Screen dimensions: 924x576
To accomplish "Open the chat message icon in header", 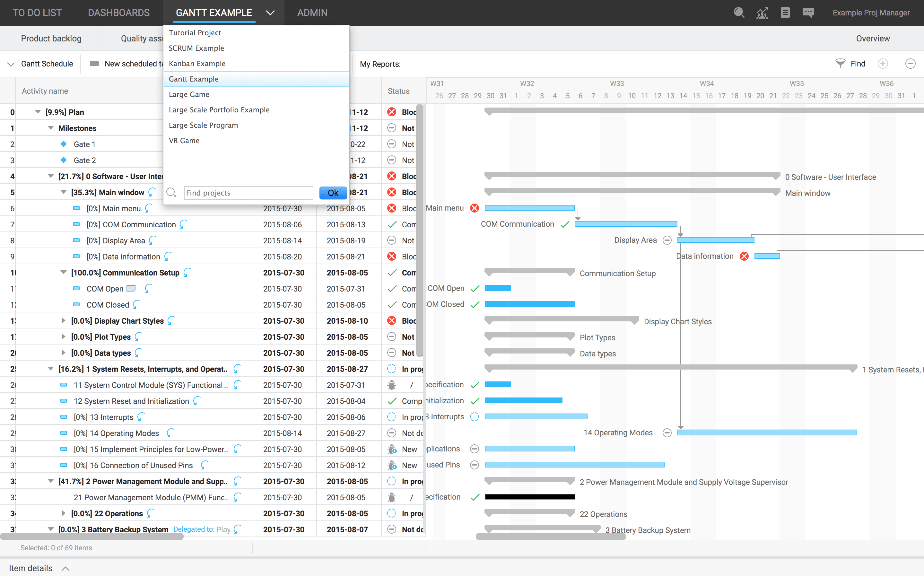I will [x=808, y=13].
